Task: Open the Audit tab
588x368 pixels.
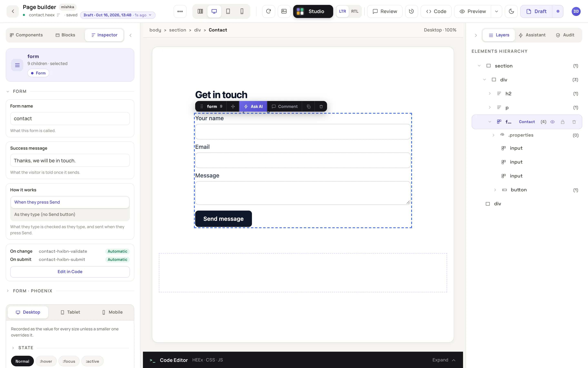Action: click(x=565, y=35)
